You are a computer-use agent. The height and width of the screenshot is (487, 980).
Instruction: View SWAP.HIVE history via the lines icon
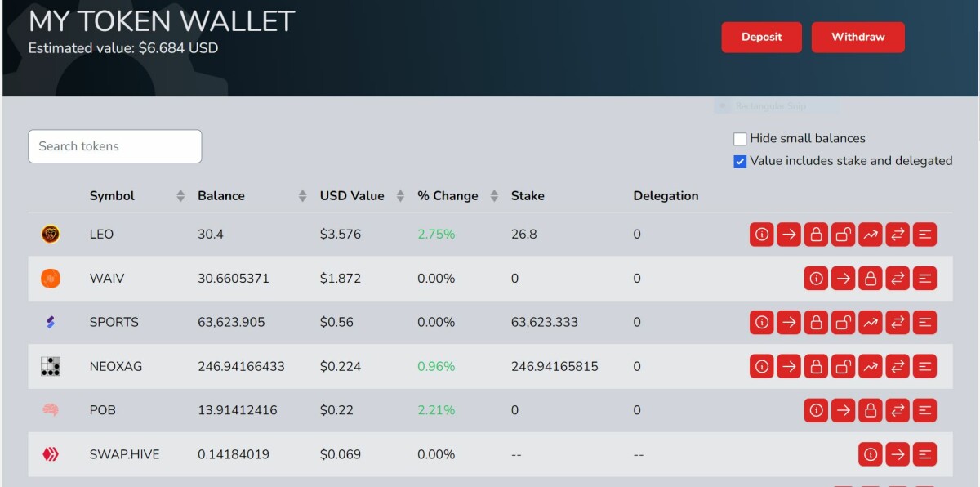pyautogui.click(x=924, y=454)
